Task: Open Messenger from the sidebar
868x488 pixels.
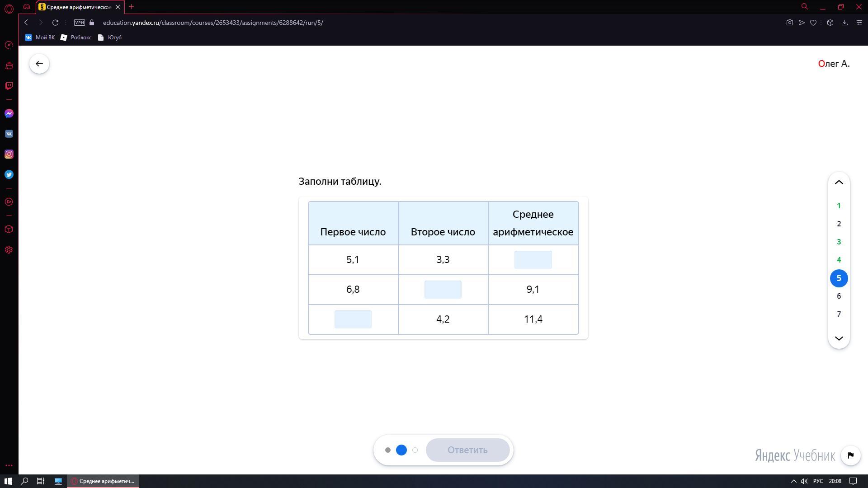Action: point(9,113)
